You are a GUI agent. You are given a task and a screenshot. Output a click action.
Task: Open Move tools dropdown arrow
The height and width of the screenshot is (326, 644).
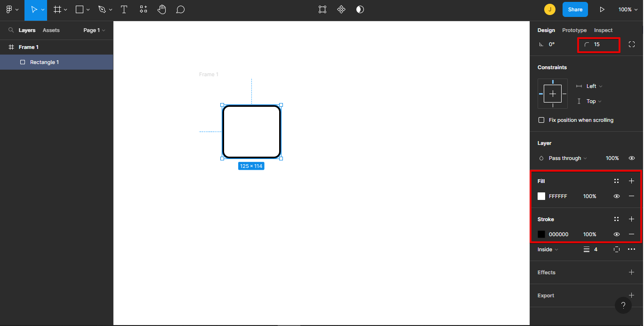[x=43, y=9]
